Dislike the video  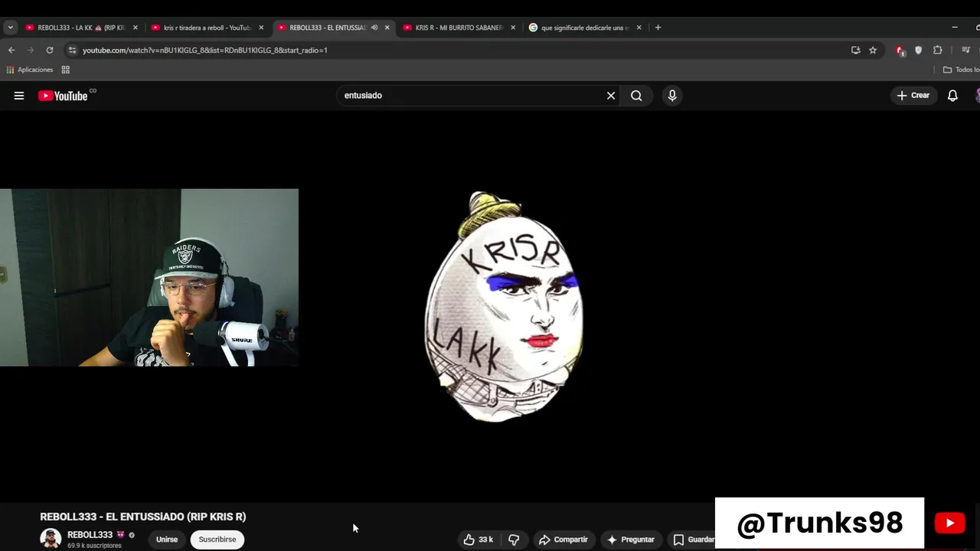tap(514, 540)
